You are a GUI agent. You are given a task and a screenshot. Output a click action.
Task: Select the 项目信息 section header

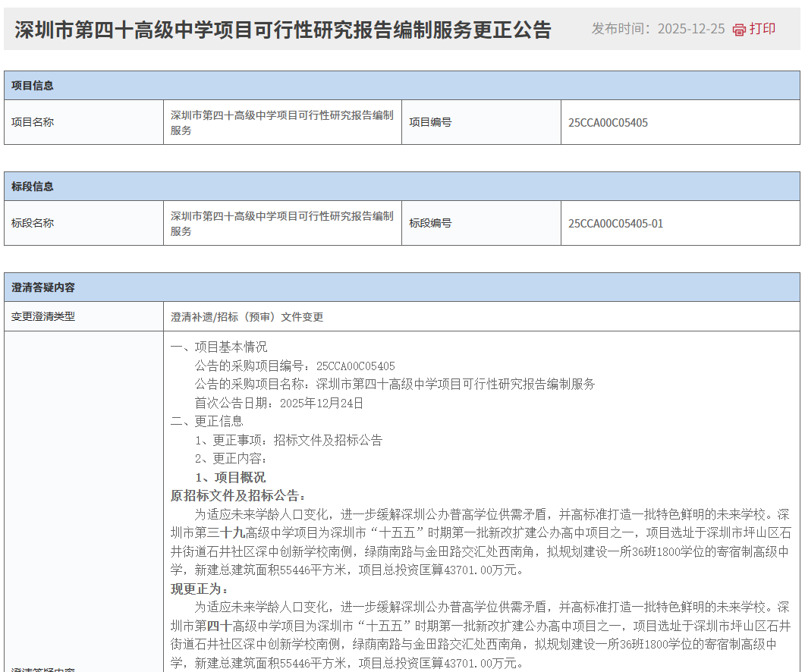coord(33,86)
